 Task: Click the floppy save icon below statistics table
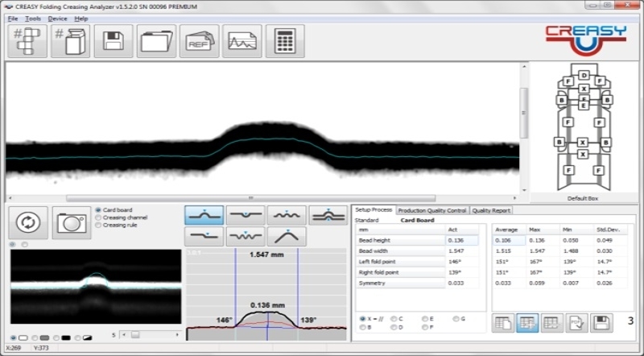point(601,323)
